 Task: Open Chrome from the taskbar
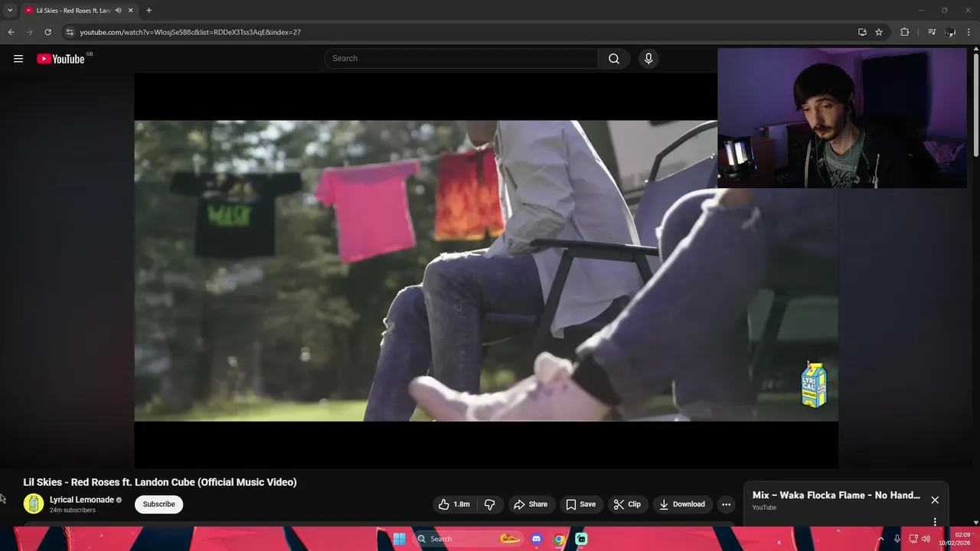[559, 539]
